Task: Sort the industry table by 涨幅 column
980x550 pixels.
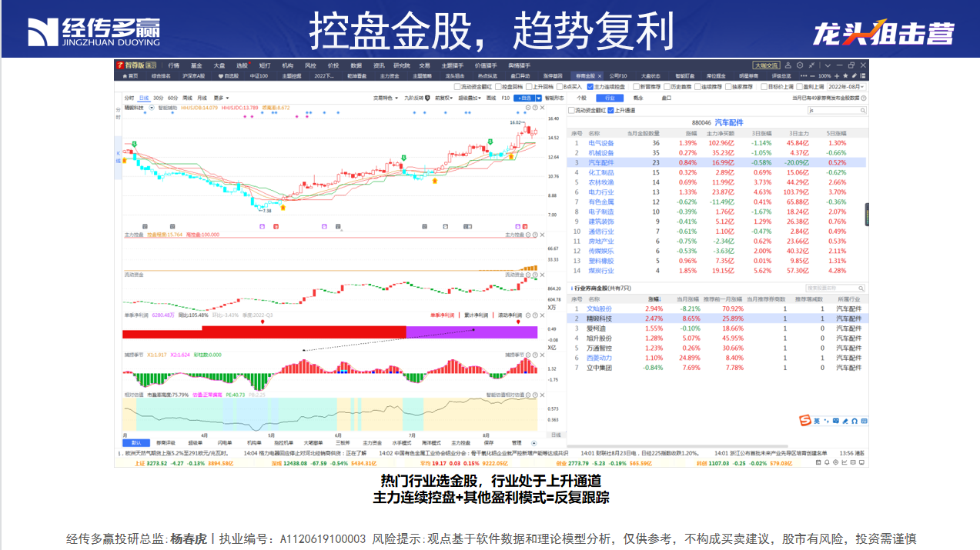Action: tap(691, 134)
